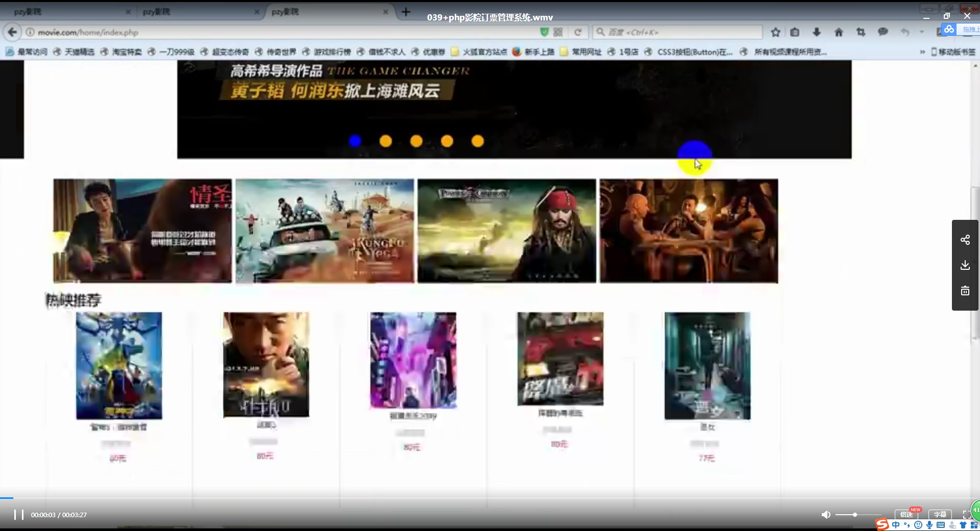Seek on the video progress bar
This screenshot has width=980, height=531.
pyautogui.click(x=490, y=498)
